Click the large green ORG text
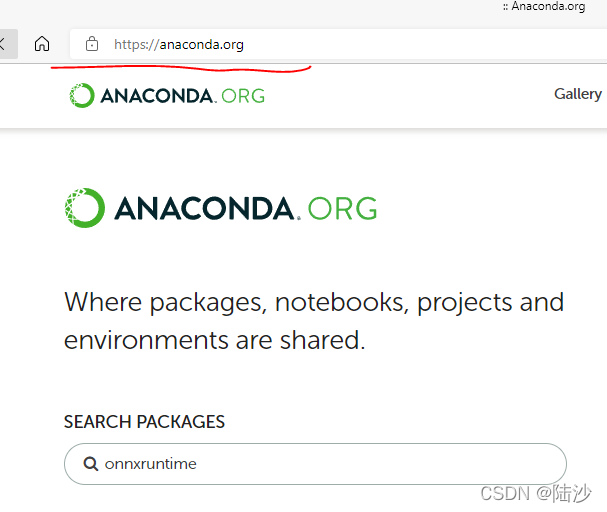The image size is (607, 512). pyautogui.click(x=342, y=208)
